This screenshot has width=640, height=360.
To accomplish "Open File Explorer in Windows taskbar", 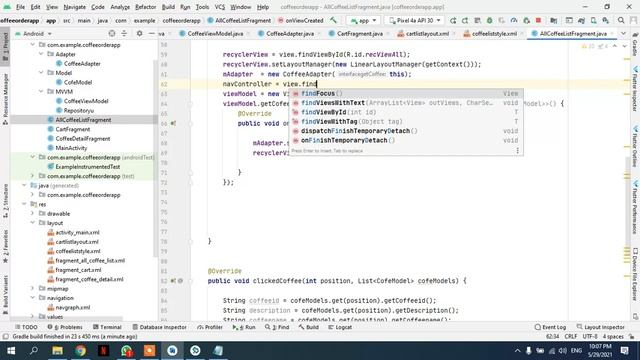I will pos(58,351).
